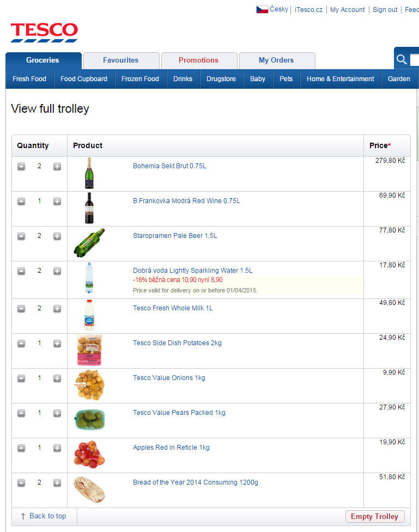This screenshot has width=419, height=532.
Task: Open Home & Entertainment category
Action: [x=341, y=79]
